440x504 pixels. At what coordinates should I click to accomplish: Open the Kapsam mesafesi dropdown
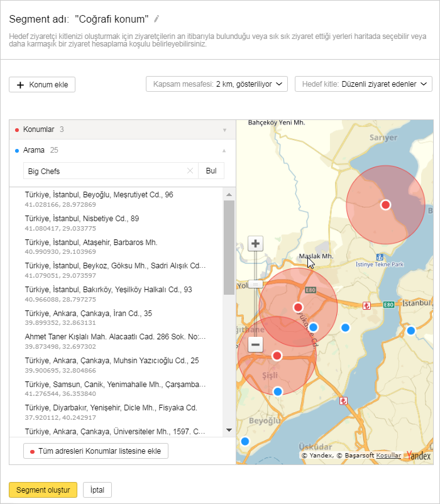click(x=216, y=84)
